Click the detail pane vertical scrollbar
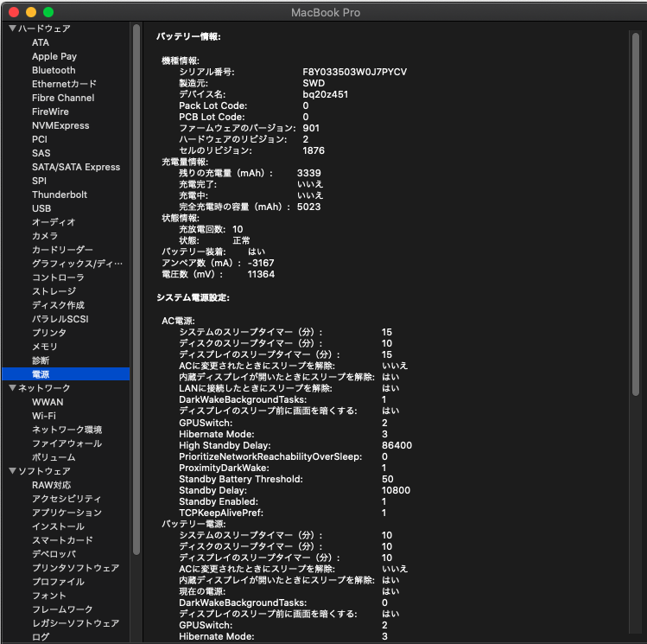 point(636,214)
